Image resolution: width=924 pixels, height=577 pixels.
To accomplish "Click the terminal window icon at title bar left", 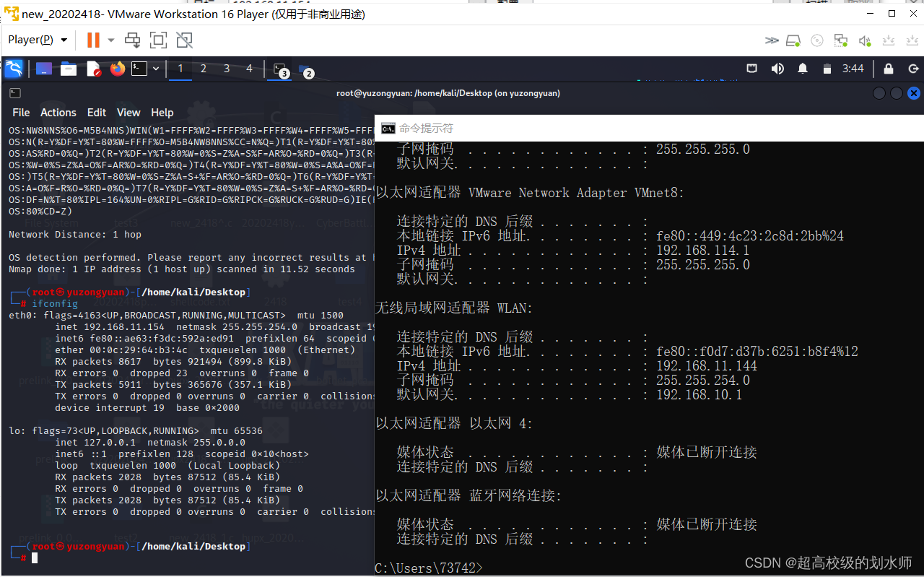I will coord(15,93).
